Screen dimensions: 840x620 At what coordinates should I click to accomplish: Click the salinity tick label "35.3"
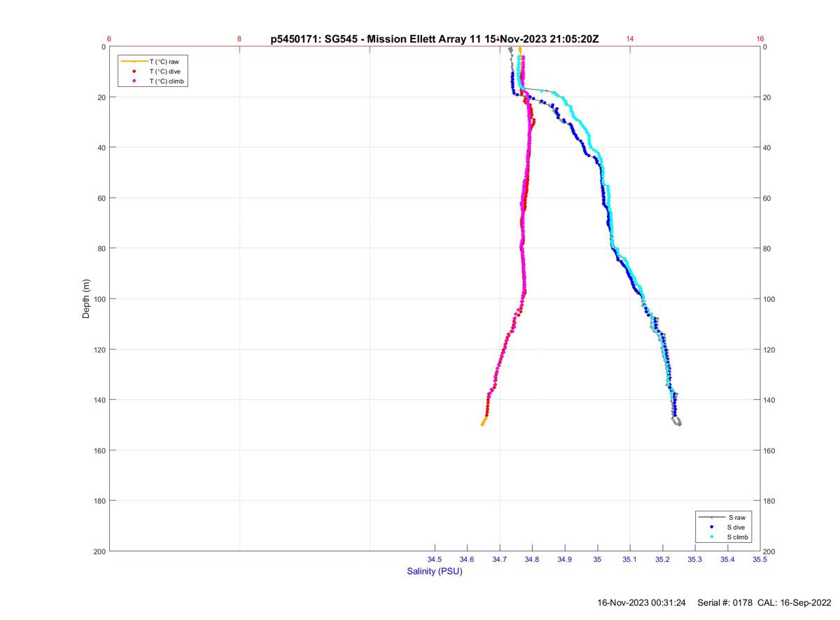tap(695, 559)
